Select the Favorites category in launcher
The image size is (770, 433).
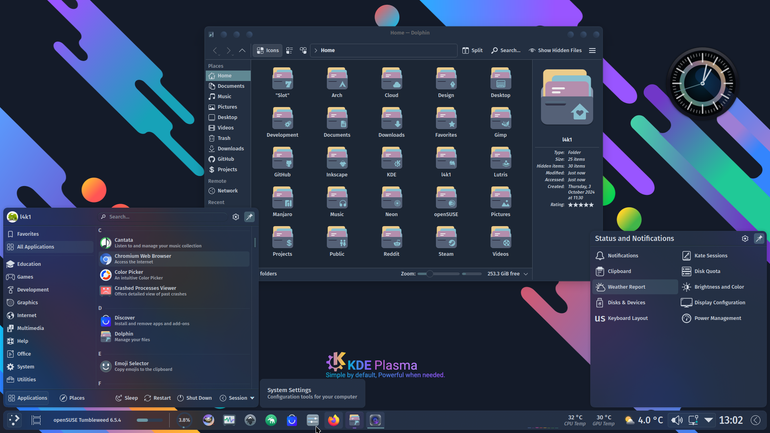(49, 234)
